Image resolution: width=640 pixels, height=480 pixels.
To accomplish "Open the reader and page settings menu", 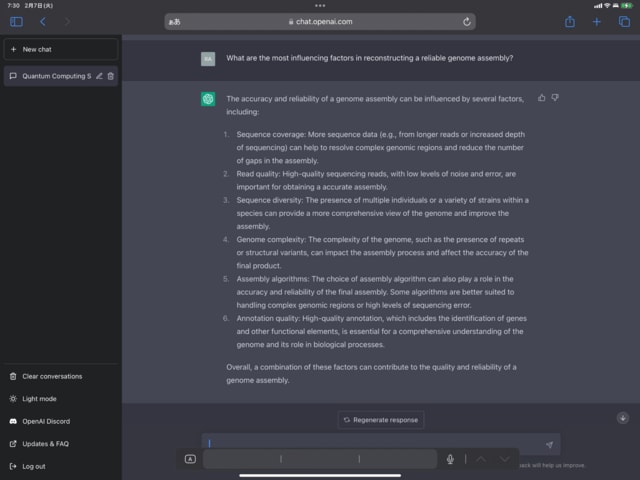I will point(175,21).
